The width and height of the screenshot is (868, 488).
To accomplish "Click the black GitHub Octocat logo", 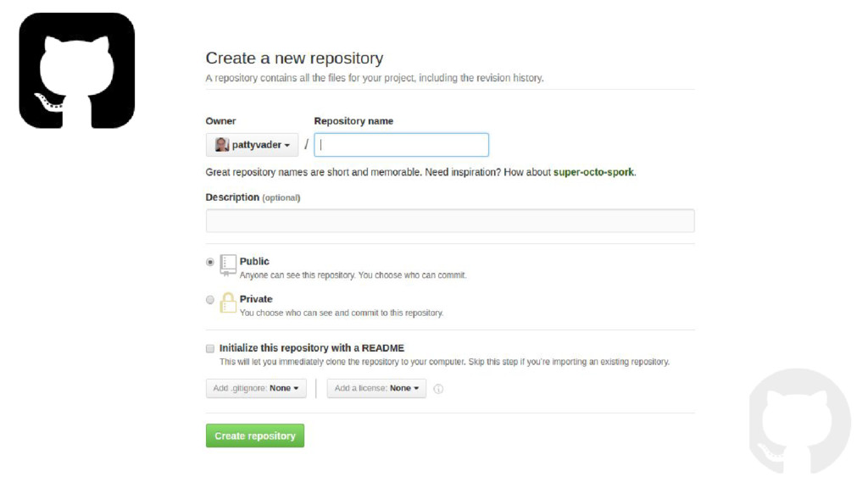I will coord(77,70).
